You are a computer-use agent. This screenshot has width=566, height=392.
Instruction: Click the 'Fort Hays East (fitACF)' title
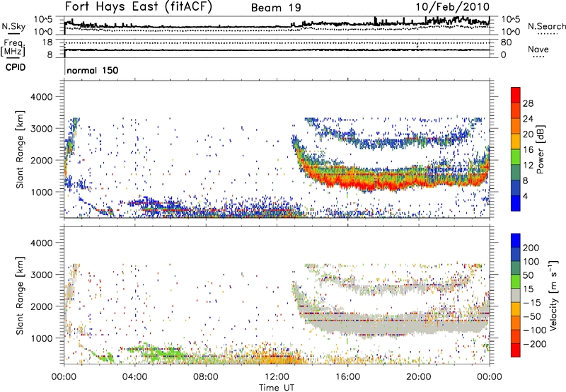coord(139,7)
